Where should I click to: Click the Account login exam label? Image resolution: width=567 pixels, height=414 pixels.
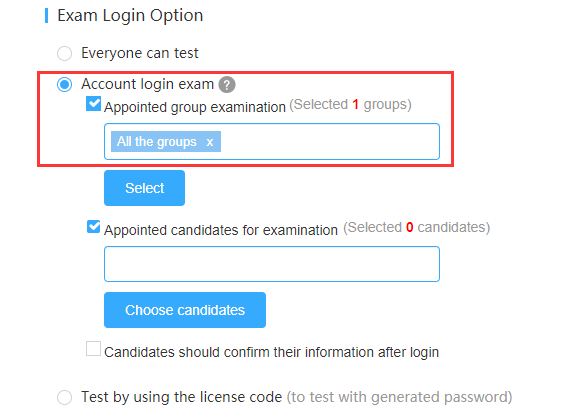point(148,84)
